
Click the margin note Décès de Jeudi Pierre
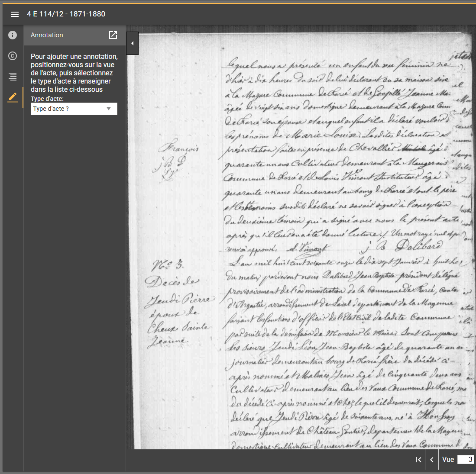[x=178, y=303]
